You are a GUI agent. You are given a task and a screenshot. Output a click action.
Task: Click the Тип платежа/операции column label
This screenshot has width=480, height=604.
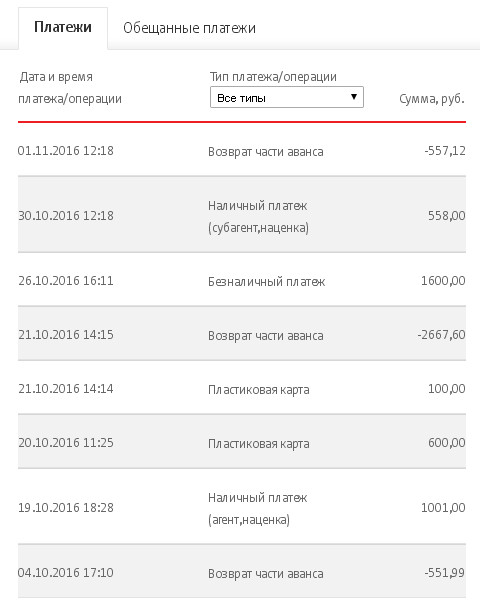tap(273, 77)
